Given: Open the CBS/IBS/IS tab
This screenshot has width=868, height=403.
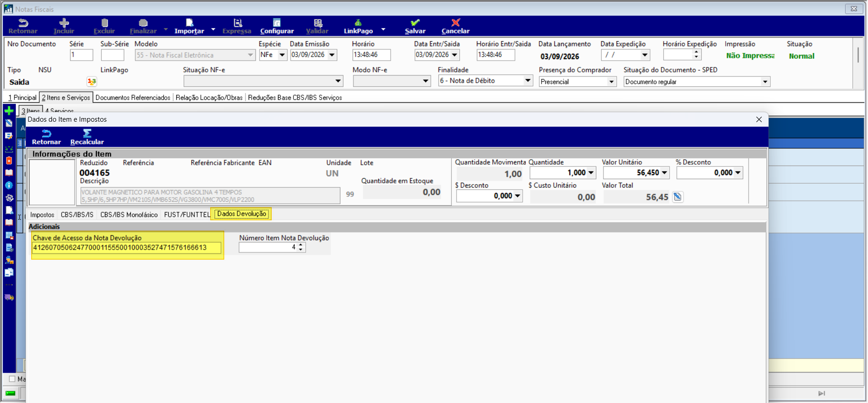Looking at the screenshot, I should click(x=77, y=214).
